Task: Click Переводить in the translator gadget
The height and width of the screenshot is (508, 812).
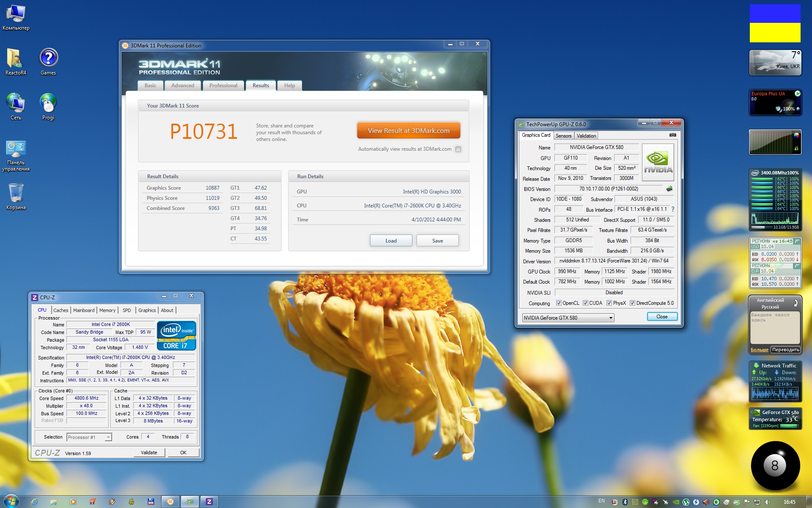Action: [786, 350]
